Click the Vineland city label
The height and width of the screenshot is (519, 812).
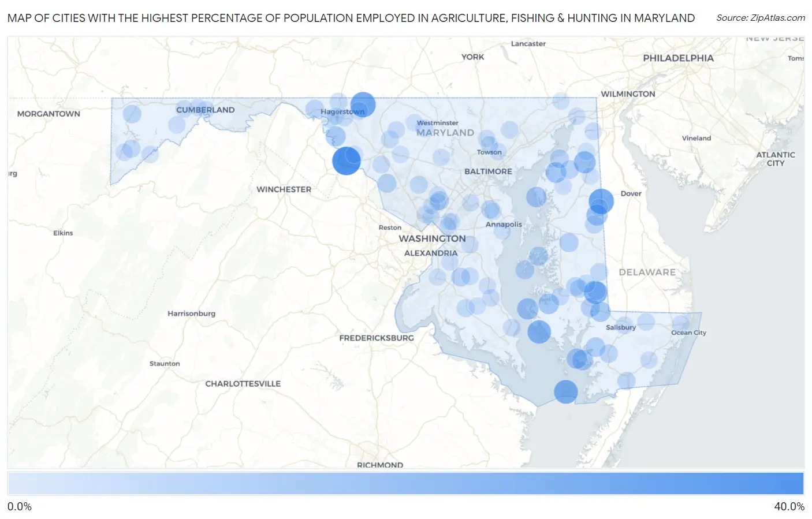coord(696,139)
